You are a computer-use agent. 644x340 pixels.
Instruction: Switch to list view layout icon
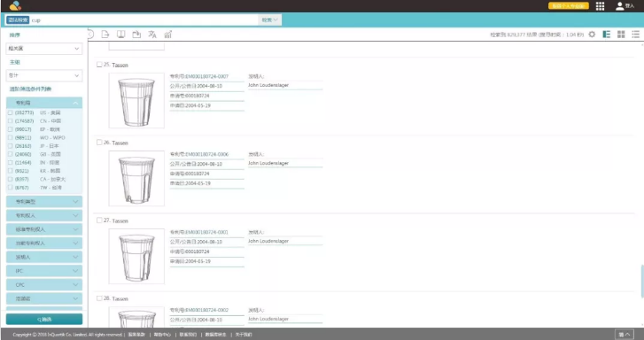point(635,35)
